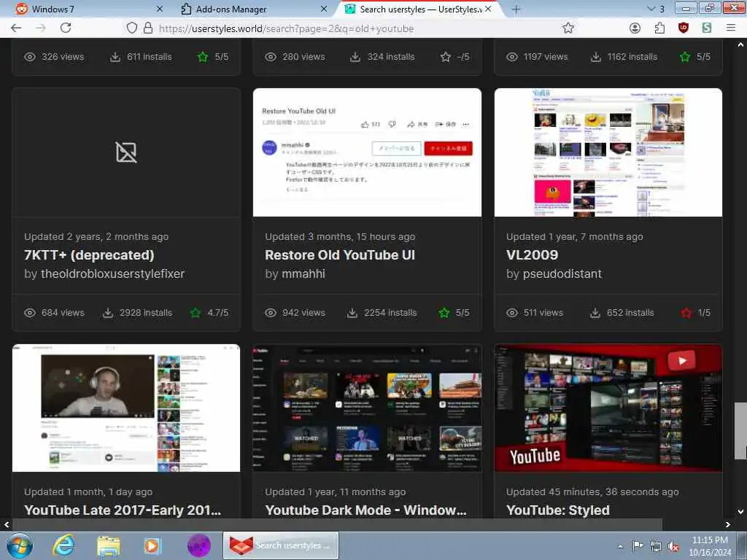Open the VL2009 style
The image size is (747, 560).
point(532,255)
